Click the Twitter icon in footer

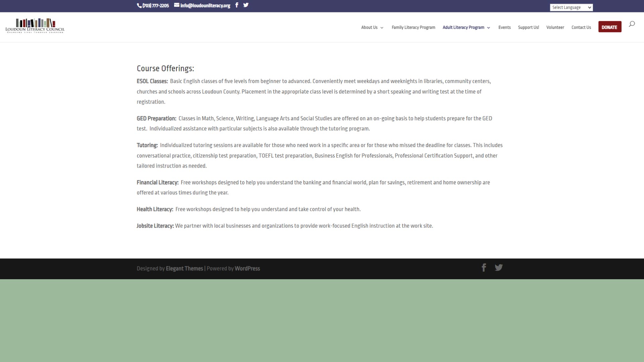[x=499, y=267]
